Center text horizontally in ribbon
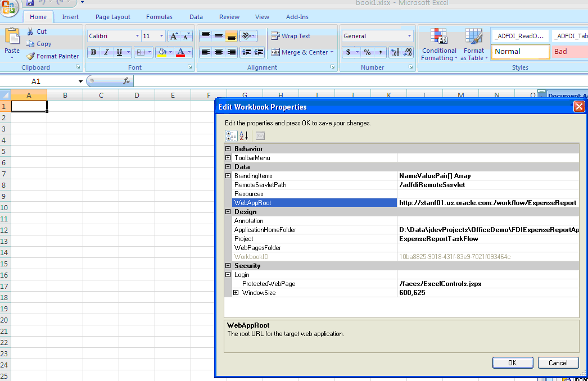588x381 pixels. click(x=219, y=52)
